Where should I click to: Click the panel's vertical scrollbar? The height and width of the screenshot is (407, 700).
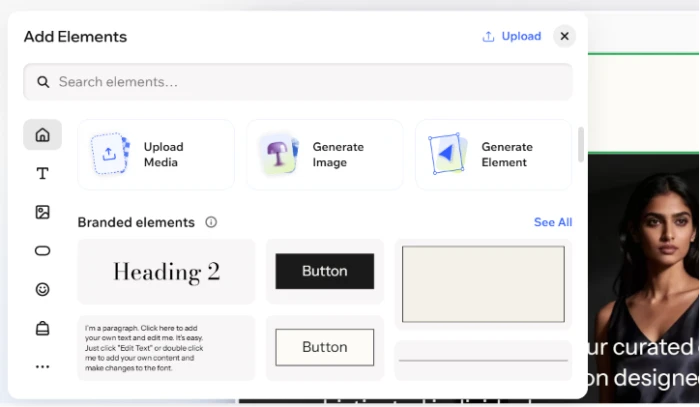click(581, 145)
